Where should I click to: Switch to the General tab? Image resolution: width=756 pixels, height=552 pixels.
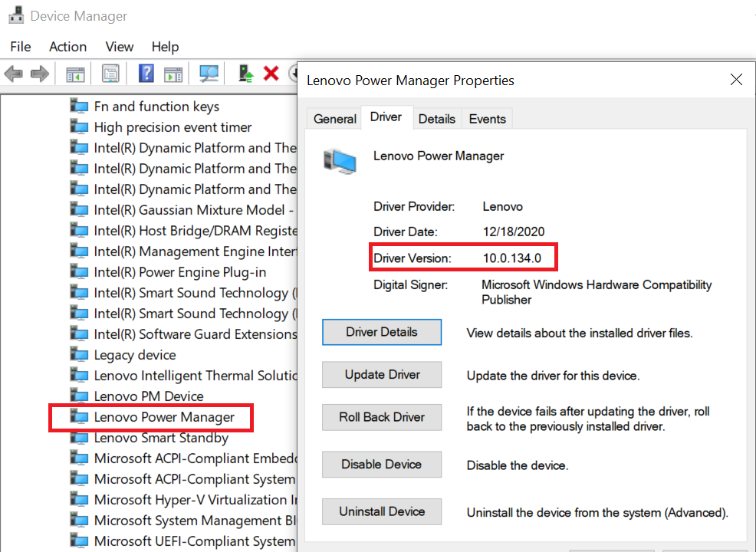coord(334,119)
